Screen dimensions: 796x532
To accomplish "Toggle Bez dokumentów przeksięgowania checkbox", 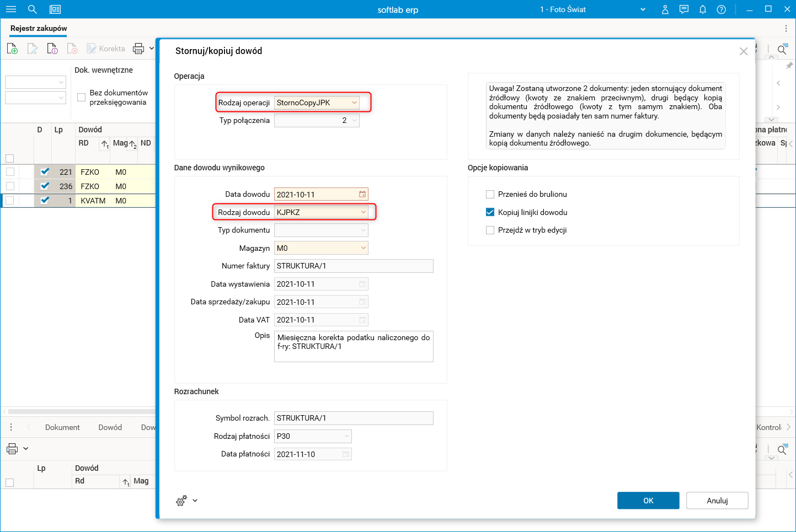I will pyautogui.click(x=81, y=98).
